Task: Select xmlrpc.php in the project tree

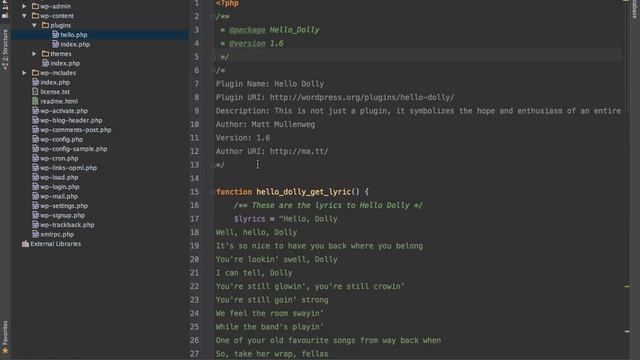Action: tap(57, 234)
